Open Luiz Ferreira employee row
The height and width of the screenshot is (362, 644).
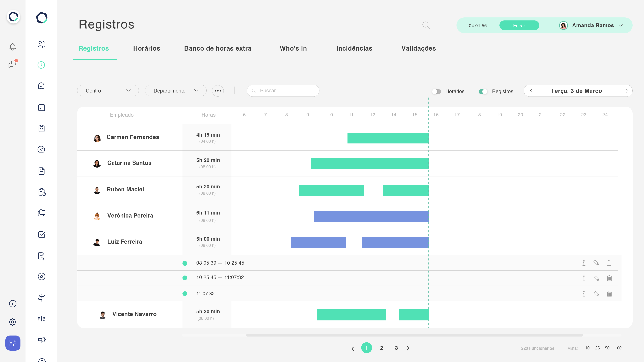click(x=348, y=242)
